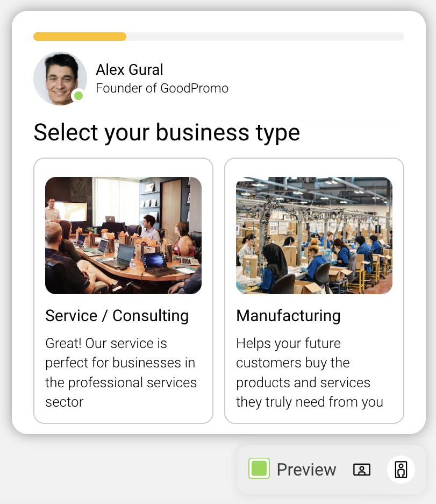Select the Manufacturing title

[x=288, y=316]
